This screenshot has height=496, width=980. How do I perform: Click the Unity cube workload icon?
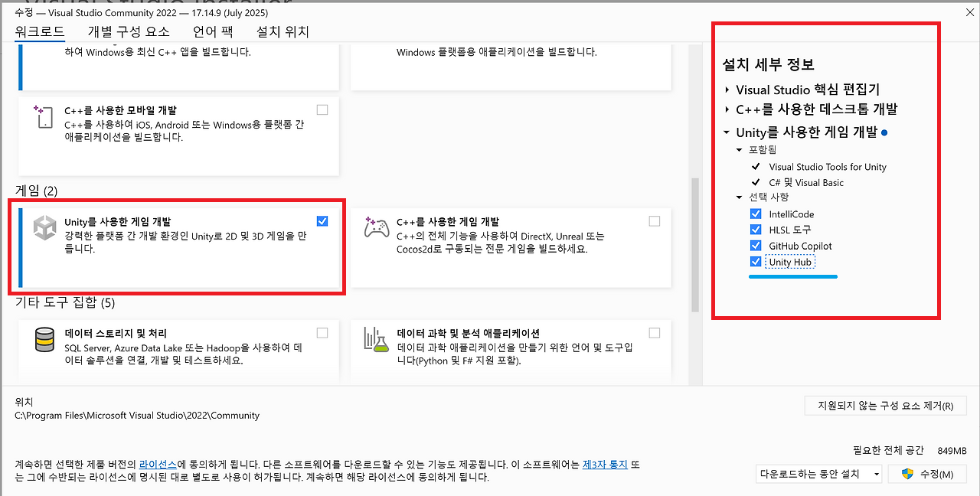pos(45,229)
